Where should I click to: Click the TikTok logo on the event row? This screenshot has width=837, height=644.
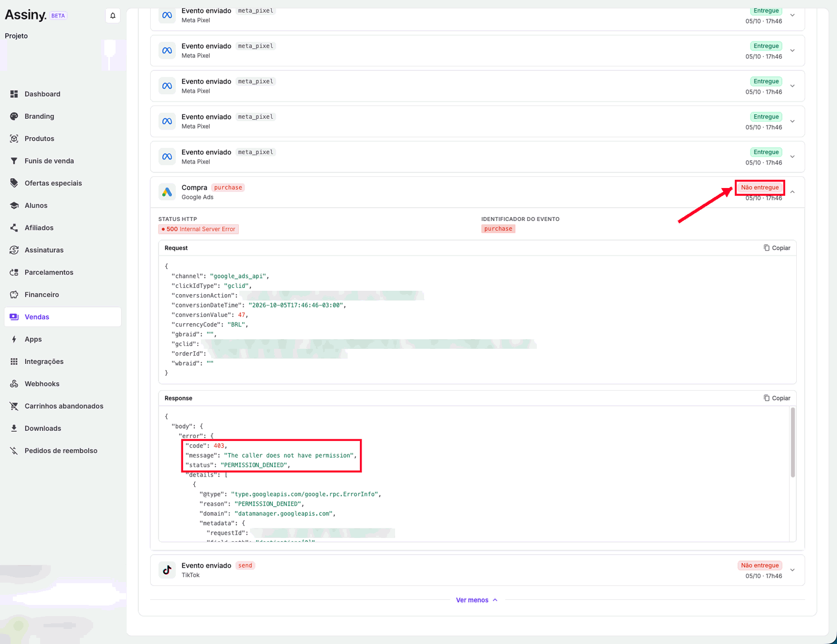(167, 570)
